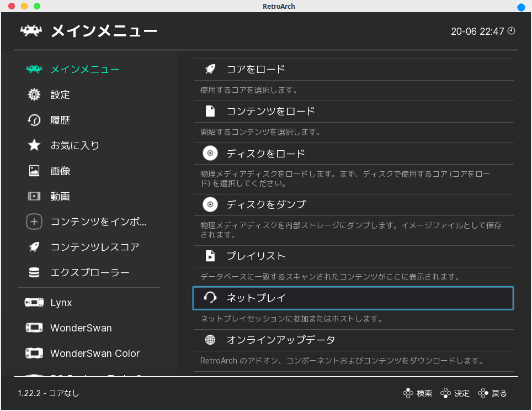Image resolution: width=532 pixels, height=411 pixels.
Task: Click the clock icon beside the time
Action: 511,31
